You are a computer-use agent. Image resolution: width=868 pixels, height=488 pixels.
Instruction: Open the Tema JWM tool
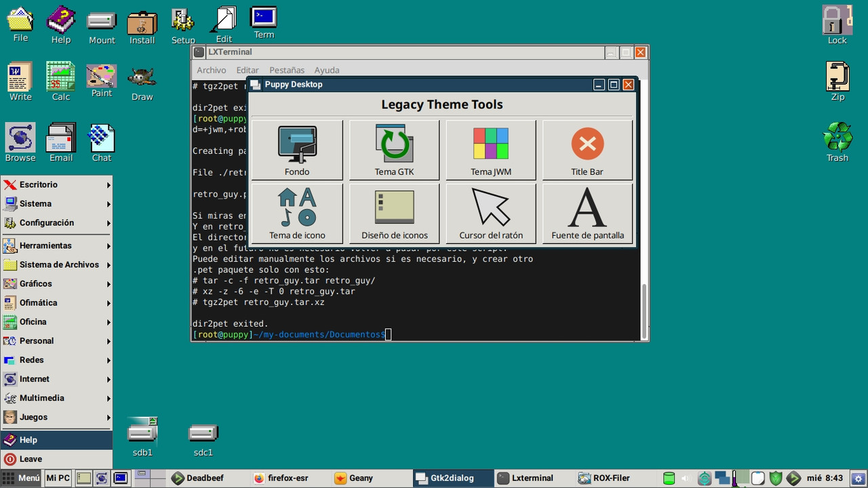click(491, 150)
